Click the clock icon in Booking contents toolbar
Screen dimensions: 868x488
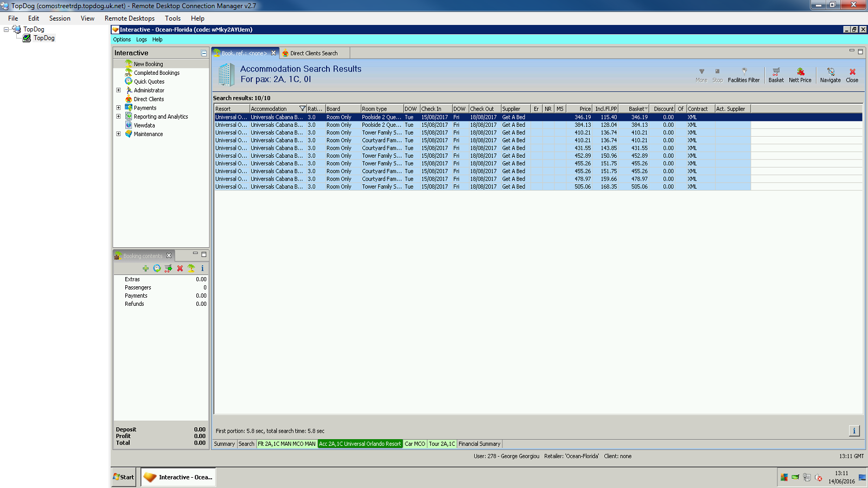tap(157, 268)
